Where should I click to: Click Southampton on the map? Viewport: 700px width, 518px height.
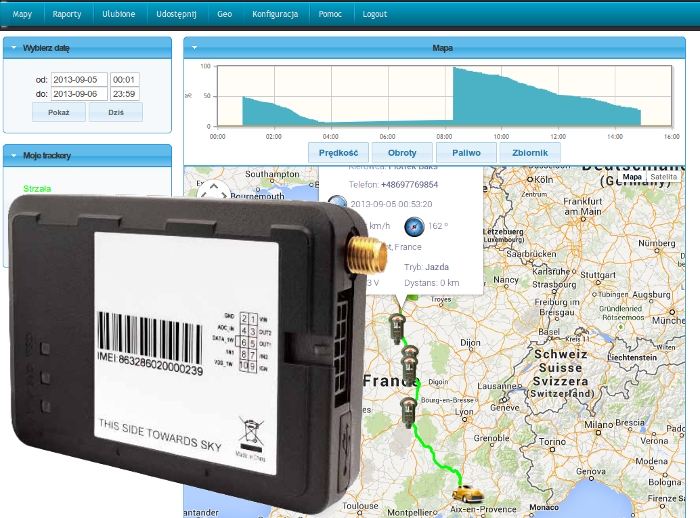(272, 174)
